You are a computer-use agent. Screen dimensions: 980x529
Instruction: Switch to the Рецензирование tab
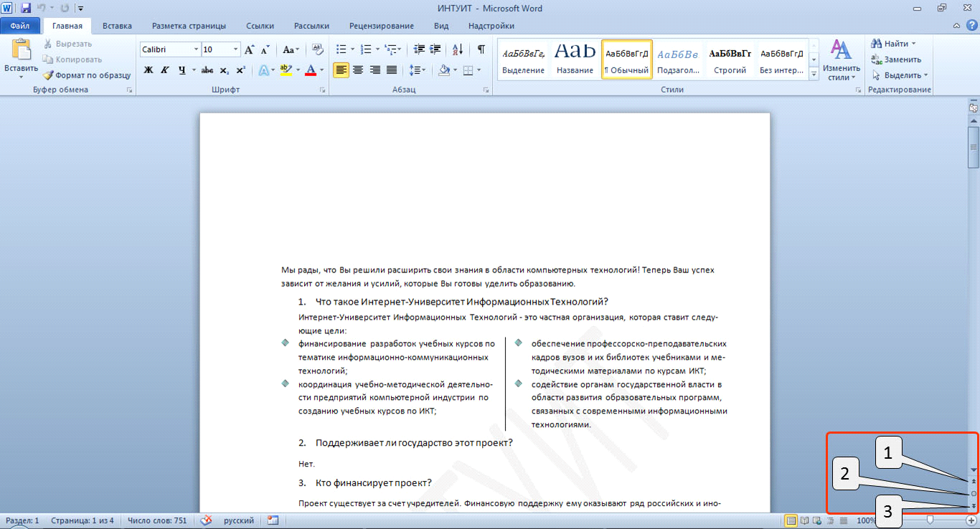382,26
